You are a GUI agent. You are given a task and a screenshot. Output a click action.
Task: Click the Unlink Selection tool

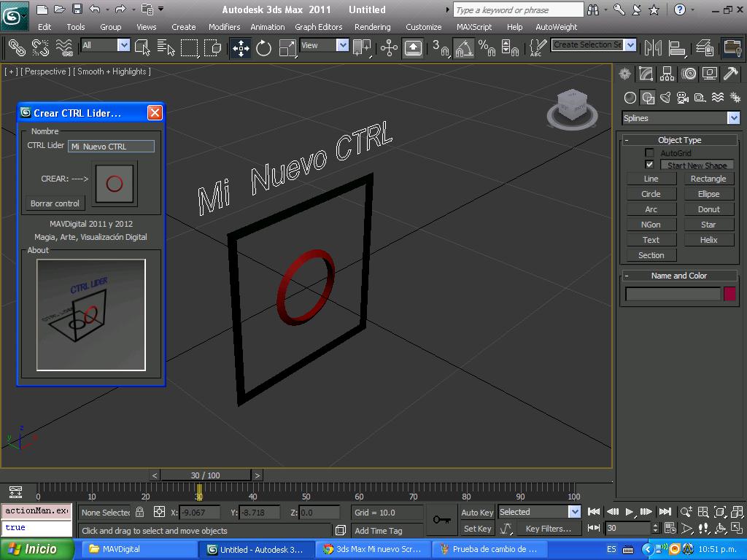tap(41, 47)
